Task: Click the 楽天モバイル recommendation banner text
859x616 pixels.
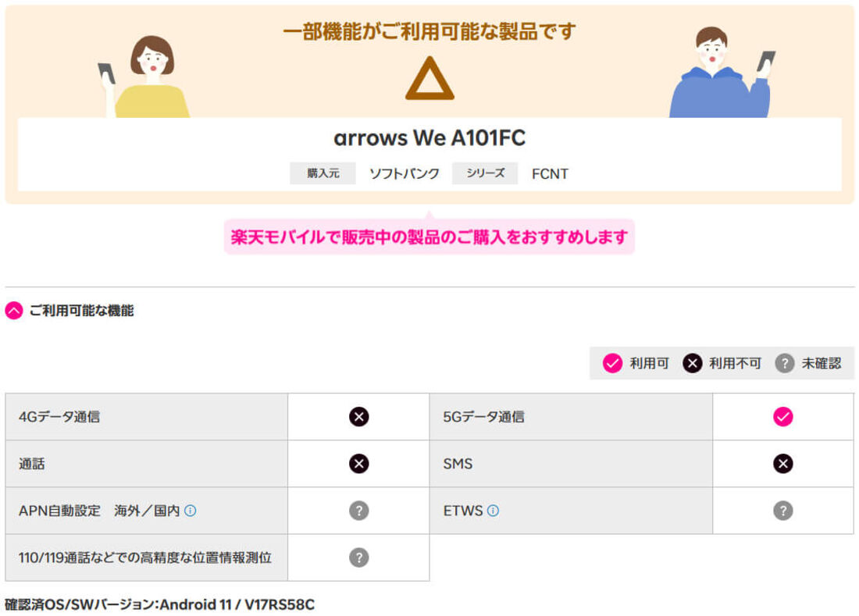Action: click(x=429, y=237)
